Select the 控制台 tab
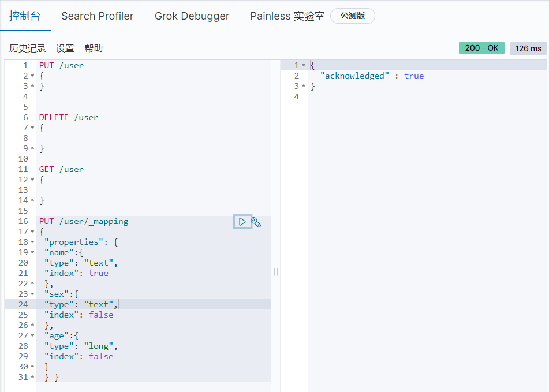The height and width of the screenshot is (392, 549). tap(26, 16)
